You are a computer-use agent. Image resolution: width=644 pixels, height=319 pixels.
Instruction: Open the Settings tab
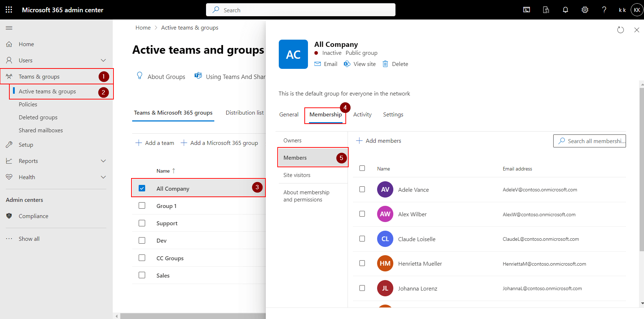(393, 115)
